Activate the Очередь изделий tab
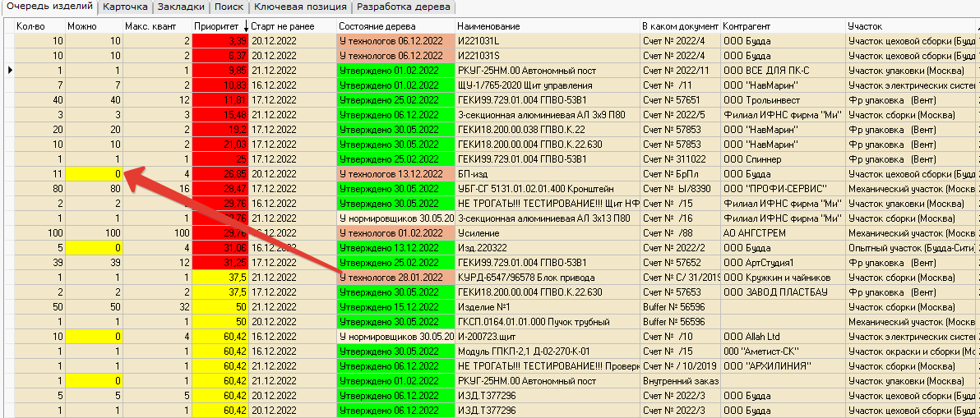The image size is (980, 418). (x=49, y=7)
